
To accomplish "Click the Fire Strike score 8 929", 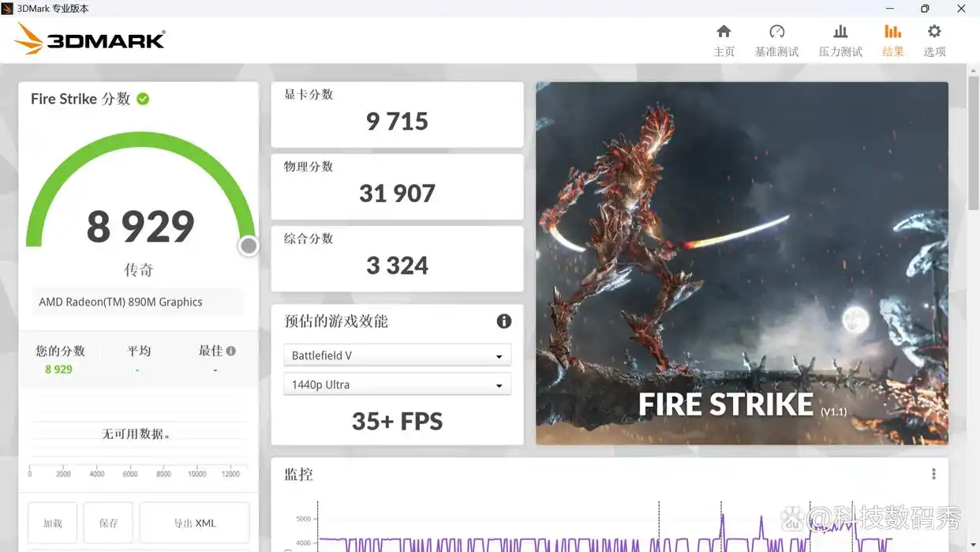I will coord(140,227).
